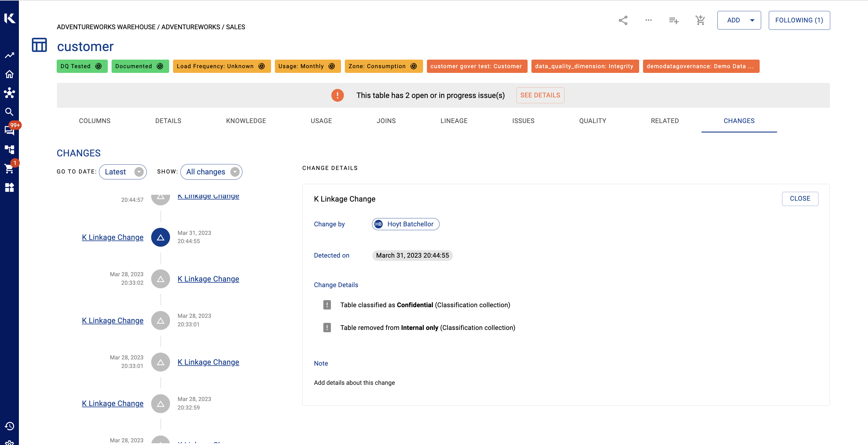This screenshot has width=868, height=445.
Task: Expand the Show All changes dropdown
Action: click(x=211, y=172)
